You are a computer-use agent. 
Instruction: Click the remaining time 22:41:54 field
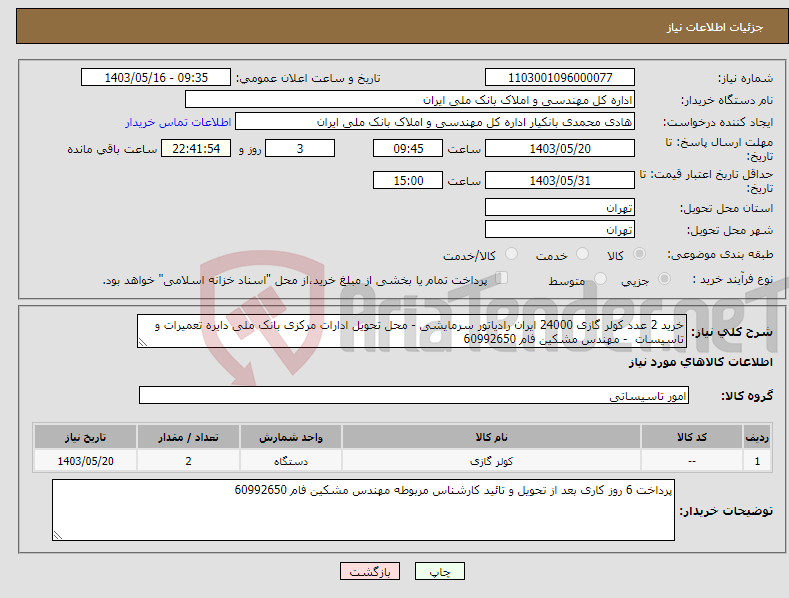pyautogui.click(x=196, y=148)
